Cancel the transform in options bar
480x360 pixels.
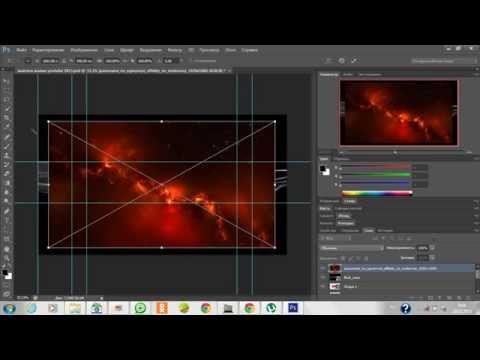[x=341, y=61]
